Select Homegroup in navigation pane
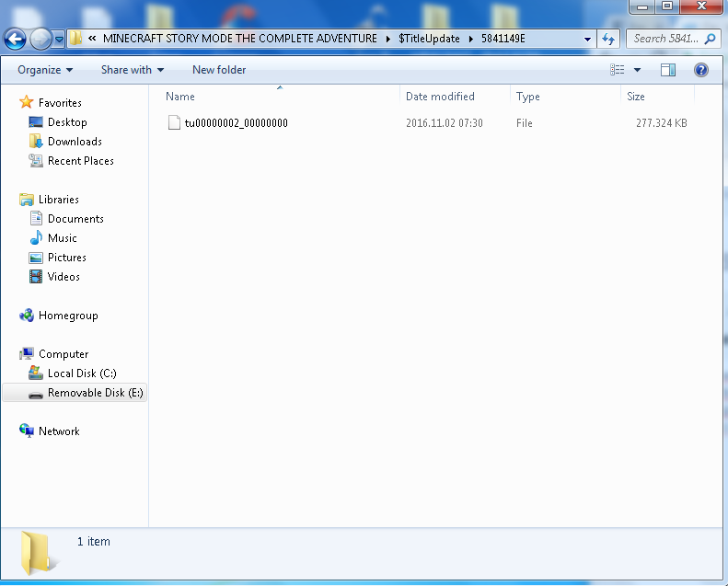The image size is (728, 586). (67, 316)
